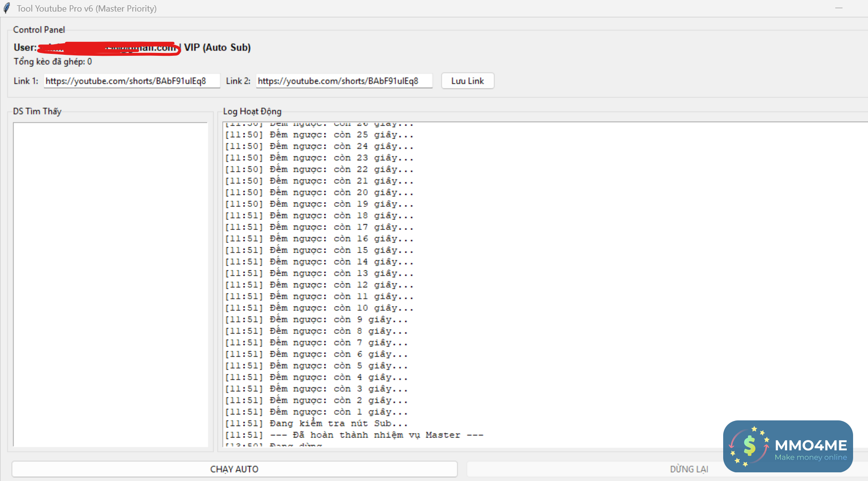Select log line 'Đếm ngược: còn 1 giây...'
The image size is (868, 481).
tap(317, 412)
